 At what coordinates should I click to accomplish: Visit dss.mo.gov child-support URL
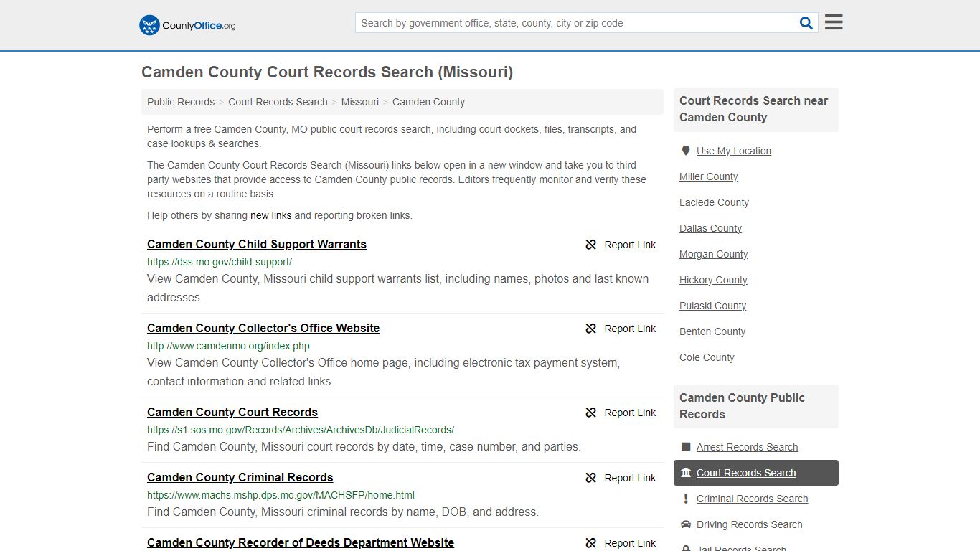pyautogui.click(x=220, y=262)
